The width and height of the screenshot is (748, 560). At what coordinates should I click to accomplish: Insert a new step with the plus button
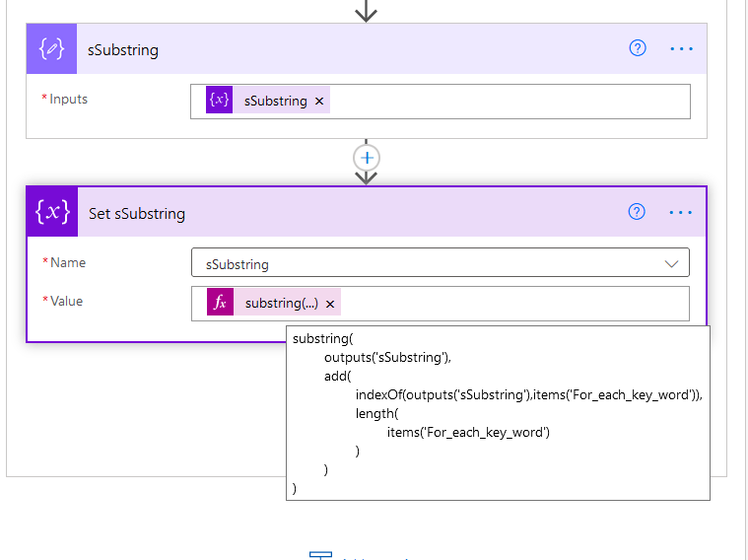pos(367,158)
